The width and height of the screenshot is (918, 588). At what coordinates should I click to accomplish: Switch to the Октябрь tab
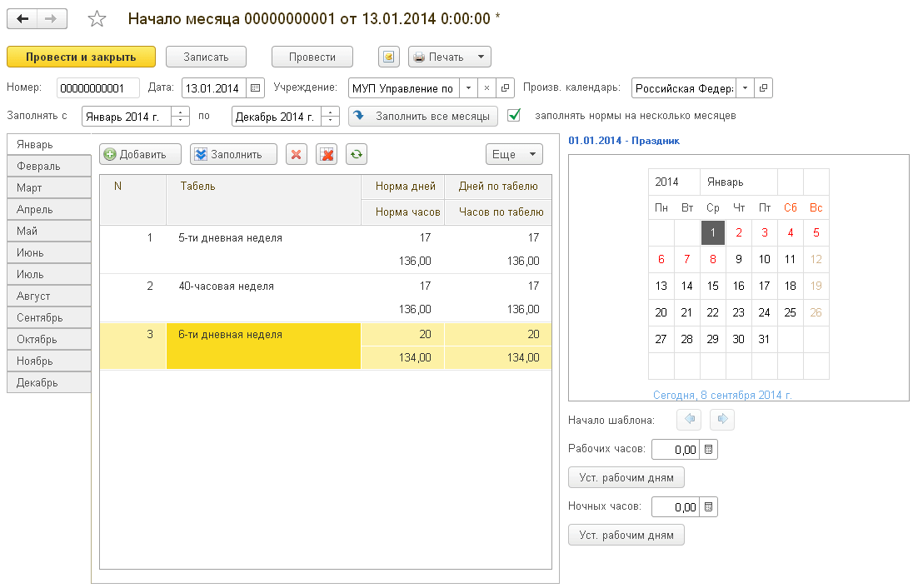click(49, 339)
